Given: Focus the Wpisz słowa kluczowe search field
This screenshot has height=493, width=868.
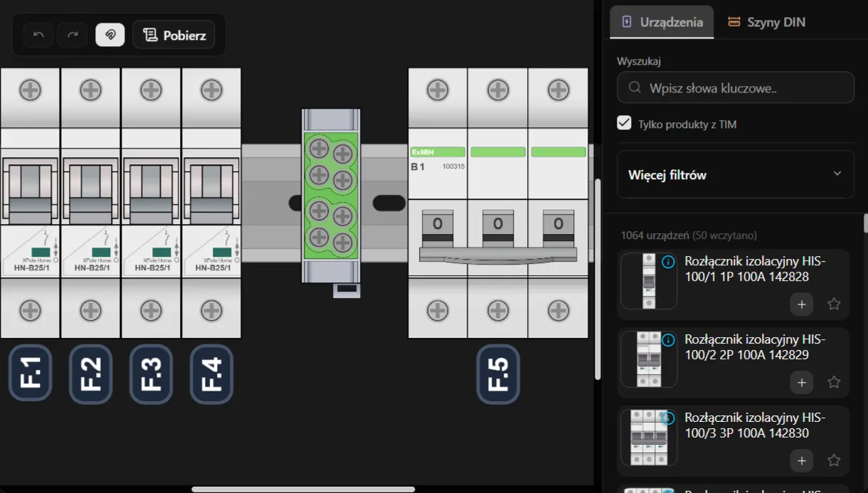Looking at the screenshot, I should coord(736,88).
